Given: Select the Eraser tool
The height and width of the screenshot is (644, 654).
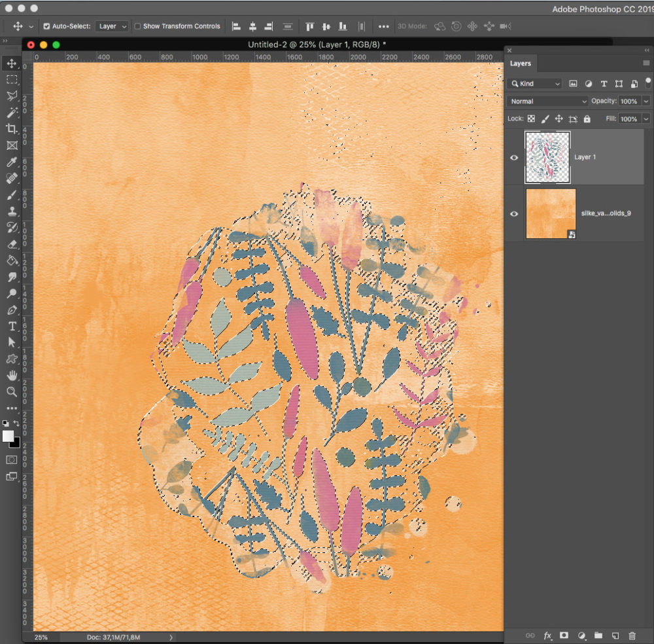Looking at the screenshot, I should (12, 244).
